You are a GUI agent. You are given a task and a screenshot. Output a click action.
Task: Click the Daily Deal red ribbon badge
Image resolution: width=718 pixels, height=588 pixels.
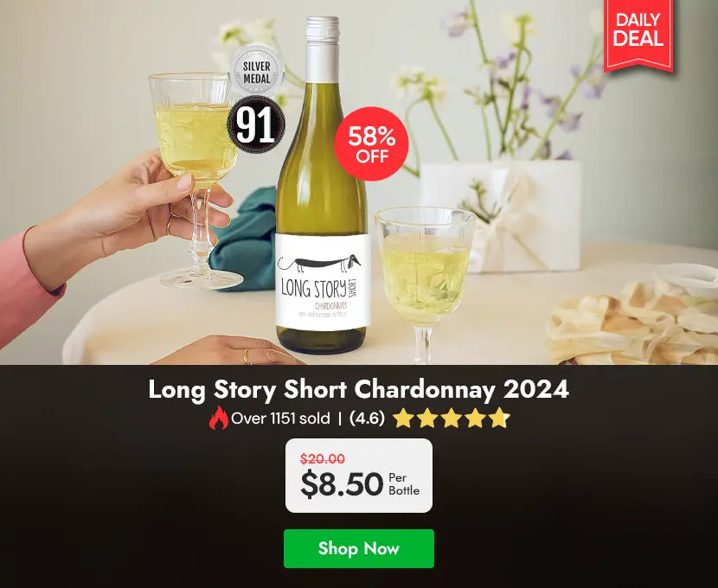click(x=638, y=35)
